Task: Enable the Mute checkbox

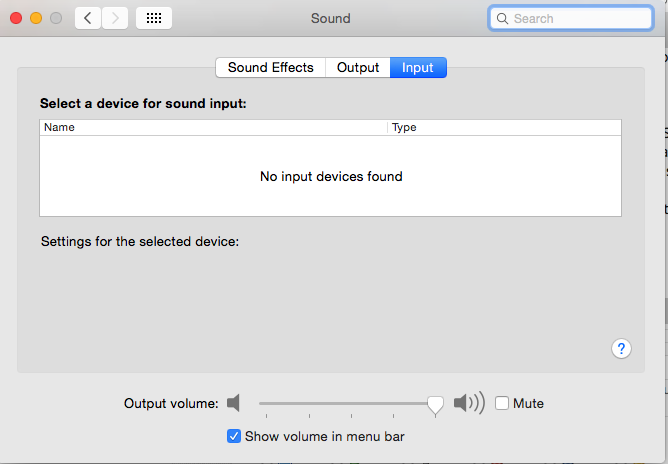Action: 502,403
